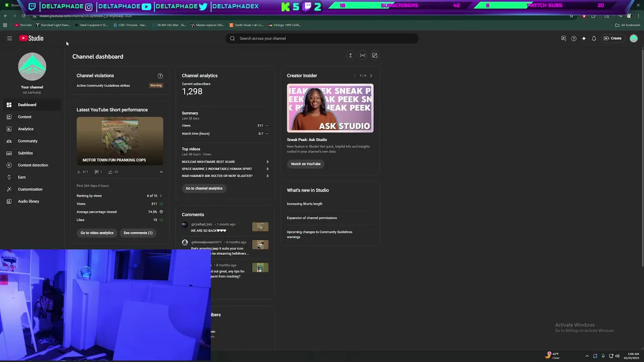
Task: Click the views bar chart icon under Short
Action: pyautogui.click(x=79, y=172)
